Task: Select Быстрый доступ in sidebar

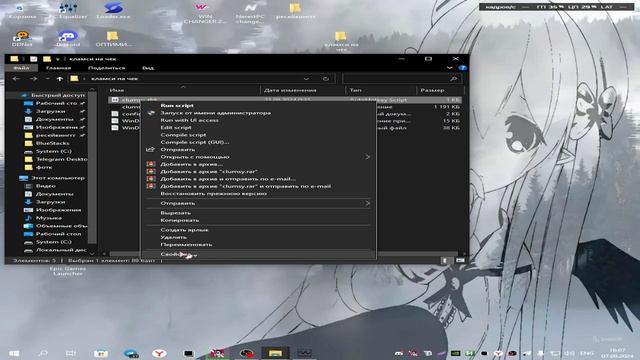Action: pos(58,95)
